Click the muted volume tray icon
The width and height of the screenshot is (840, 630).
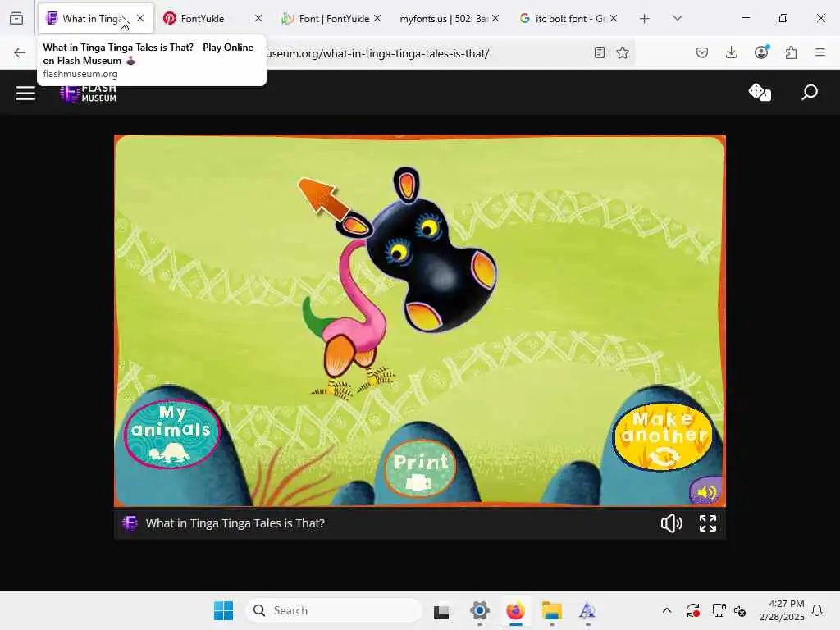coord(740,610)
